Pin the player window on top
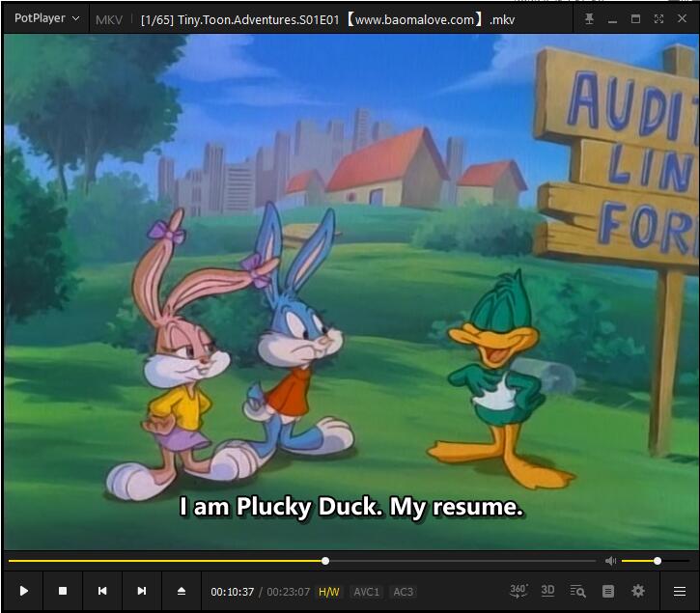The height and width of the screenshot is (613, 700). [x=589, y=18]
